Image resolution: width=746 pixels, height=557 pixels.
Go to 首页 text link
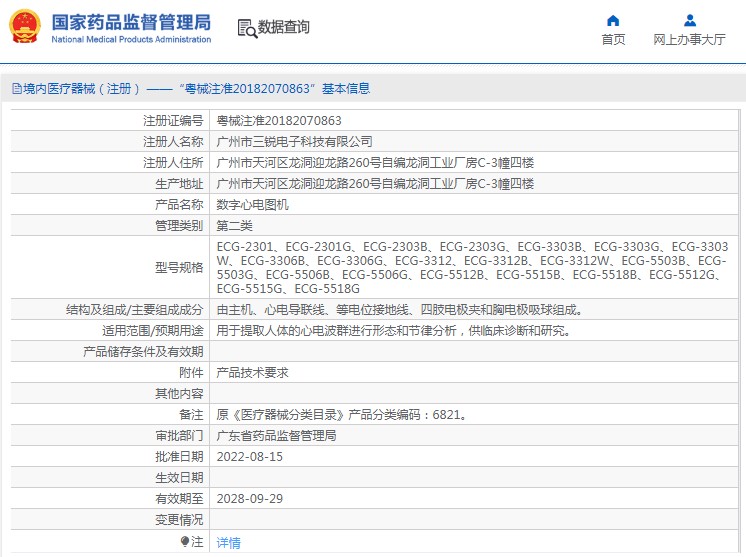pos(613,39)
